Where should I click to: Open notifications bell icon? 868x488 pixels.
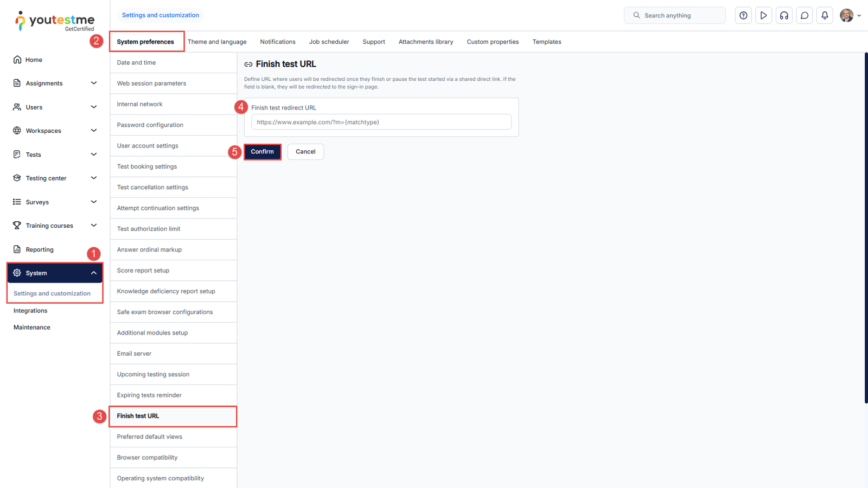point(825,16)
